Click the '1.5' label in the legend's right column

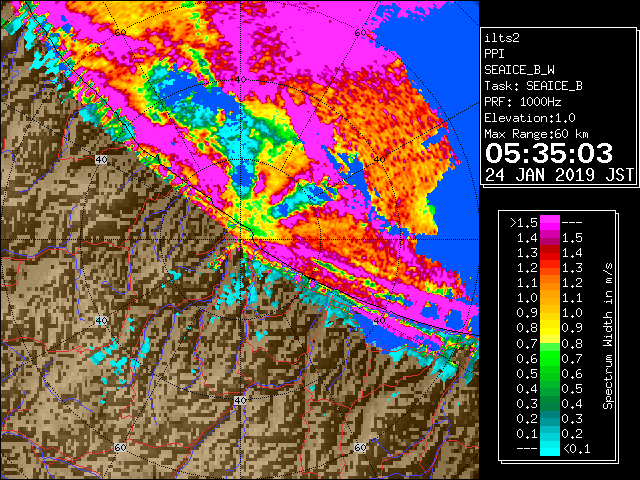(572, 238)
